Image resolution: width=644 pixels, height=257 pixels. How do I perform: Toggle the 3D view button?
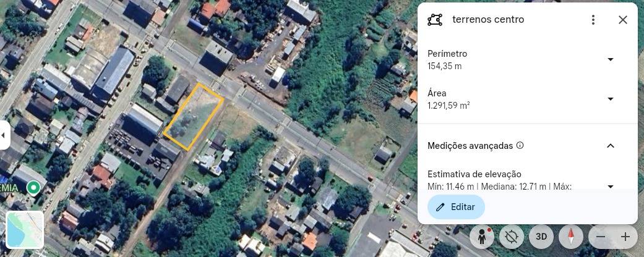click(x=541, y=237)
